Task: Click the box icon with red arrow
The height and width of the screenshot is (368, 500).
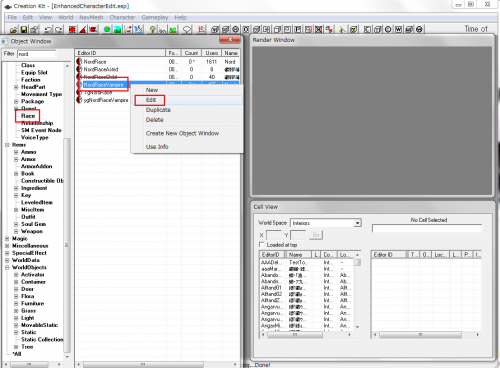Action: (x=267, y=30)
